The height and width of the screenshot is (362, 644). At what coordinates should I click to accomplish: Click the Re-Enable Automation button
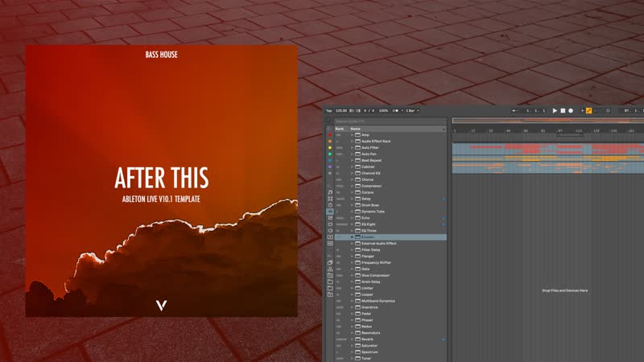pos(595,110)
